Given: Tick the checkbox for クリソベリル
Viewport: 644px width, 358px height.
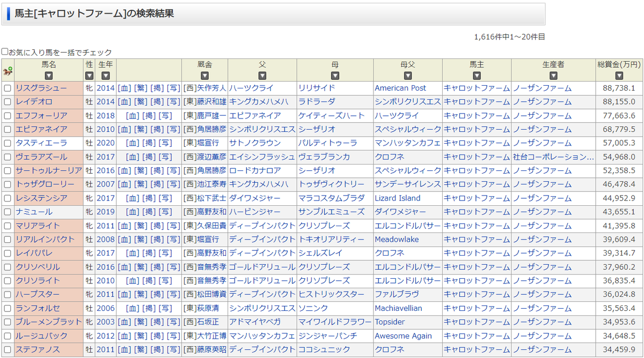Looking at the screenshot, I should [8, 267].
